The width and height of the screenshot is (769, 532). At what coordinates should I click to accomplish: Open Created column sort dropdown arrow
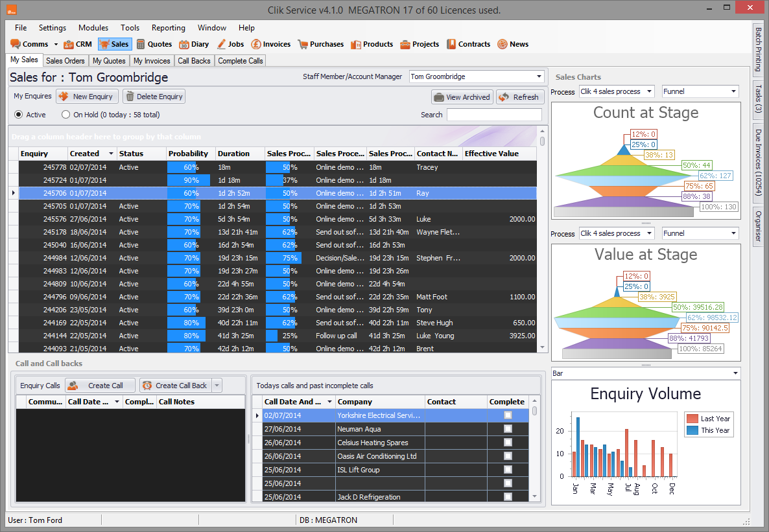coord(111,154)
